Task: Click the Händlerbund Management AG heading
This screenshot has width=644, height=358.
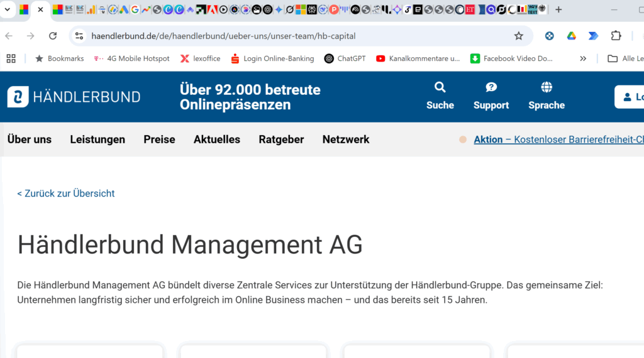Action: click(190, 245)
